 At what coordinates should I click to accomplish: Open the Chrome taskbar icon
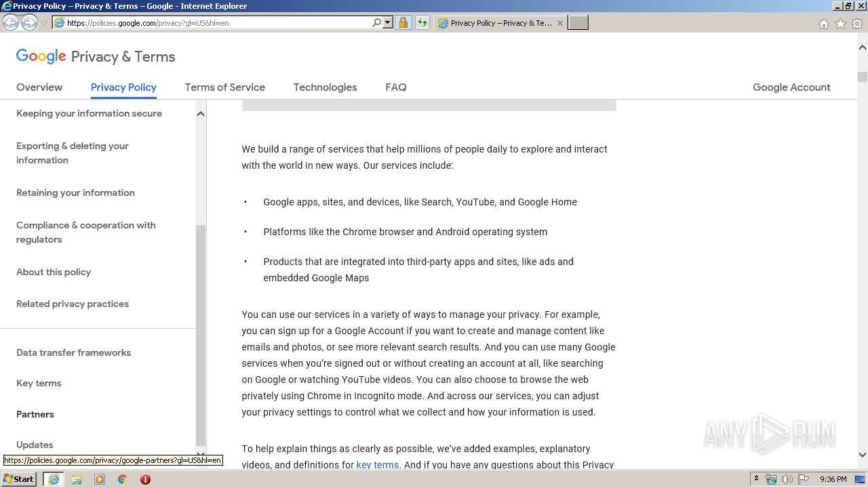pyautogui.click(x=123, y=479)
